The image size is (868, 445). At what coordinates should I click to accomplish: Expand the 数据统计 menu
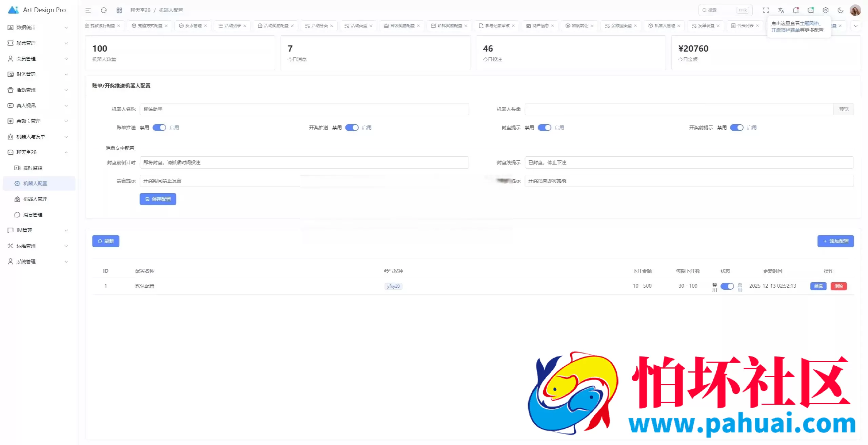[x=39, y=27]
